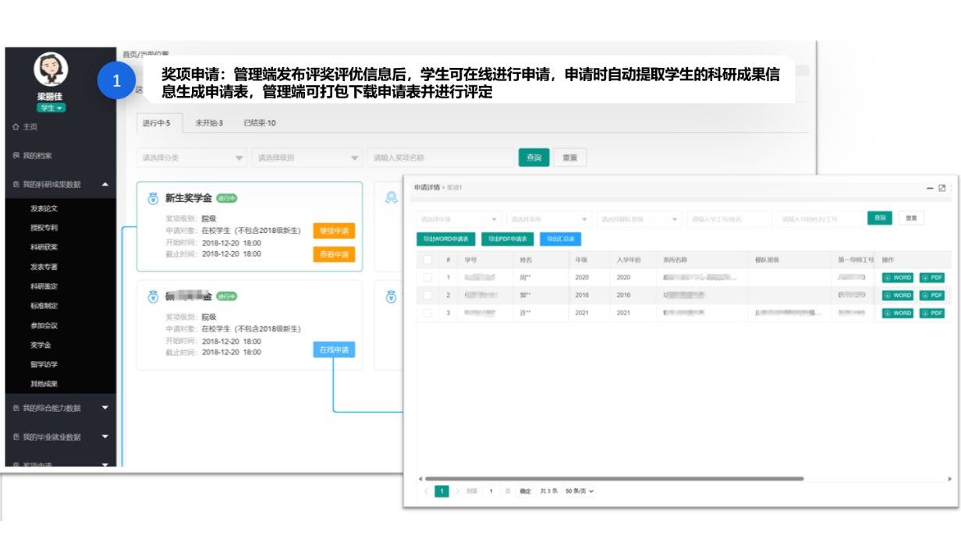The width and height of the screenshot is (961, 560).
Task: Download WORD file for row 3 (许**)
Action: (898, 314)
